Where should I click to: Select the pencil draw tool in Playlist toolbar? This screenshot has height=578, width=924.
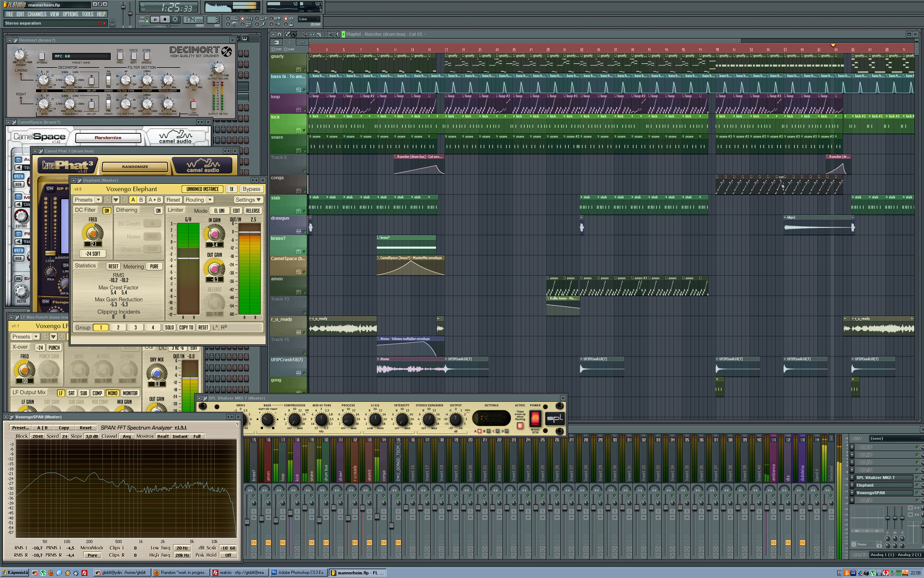[x=288, y=34]
